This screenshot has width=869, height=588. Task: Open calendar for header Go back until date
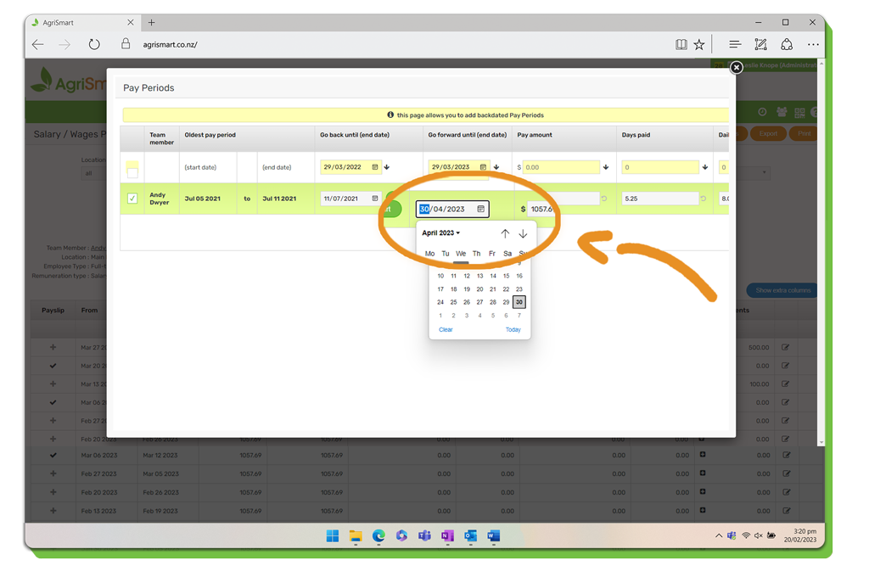tap(375, 167)
